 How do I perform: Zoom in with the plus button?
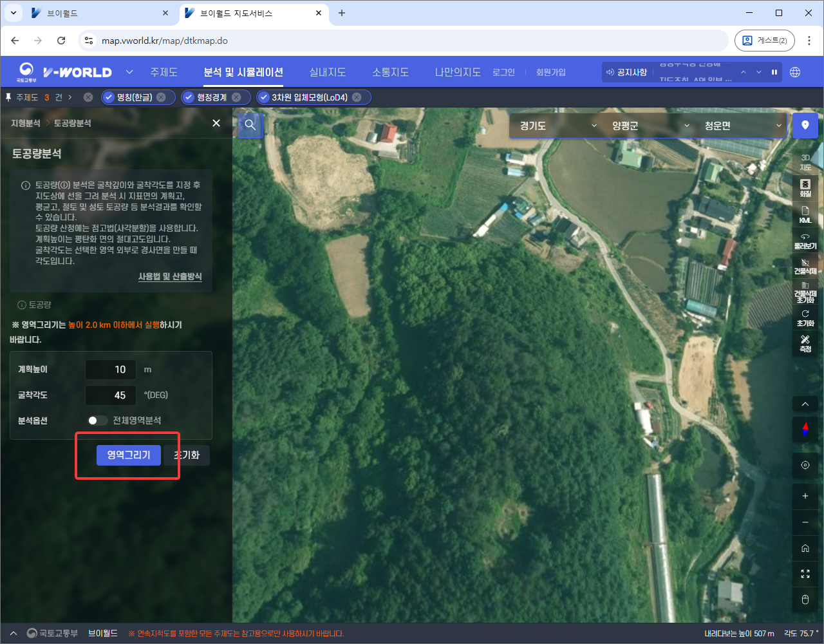tap(805, 496)
